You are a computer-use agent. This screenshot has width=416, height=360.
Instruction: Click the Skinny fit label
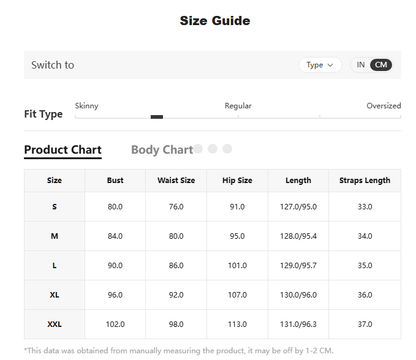tap(87, 106)
